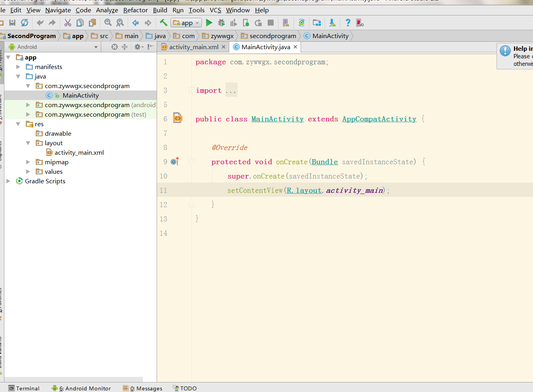Open the Find magnifier icon in toolbar

point(108,23)
